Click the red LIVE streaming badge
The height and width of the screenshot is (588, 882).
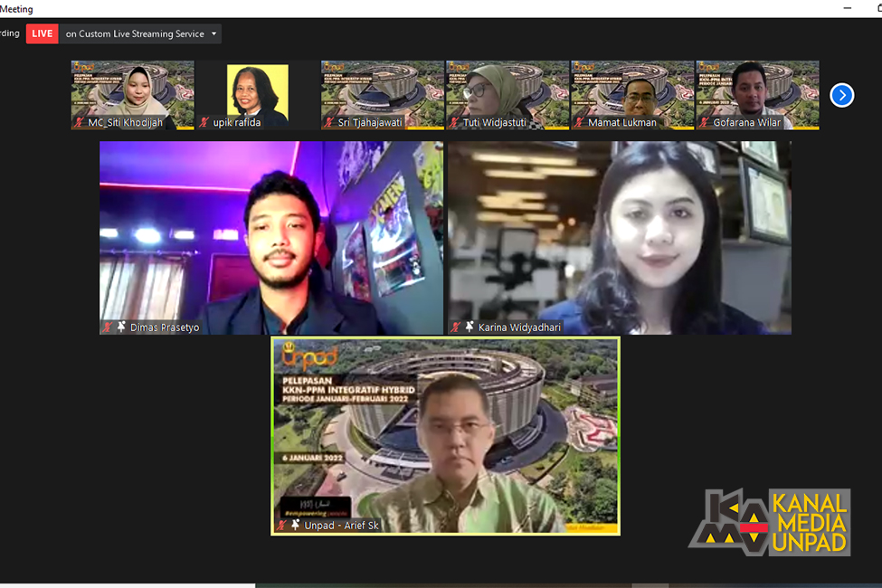point(42,34)
